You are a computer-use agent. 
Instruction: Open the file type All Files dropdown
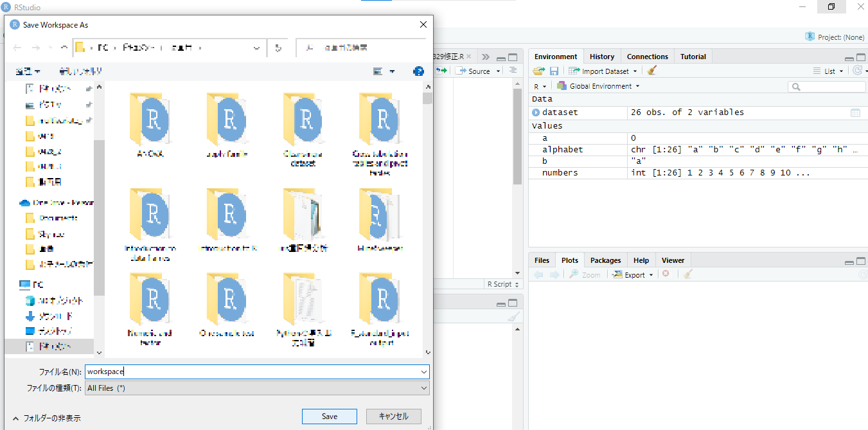[257, 388]
